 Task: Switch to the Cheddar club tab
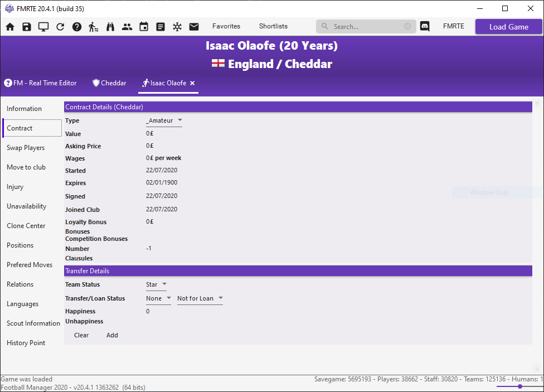click(x=109, y=83)
